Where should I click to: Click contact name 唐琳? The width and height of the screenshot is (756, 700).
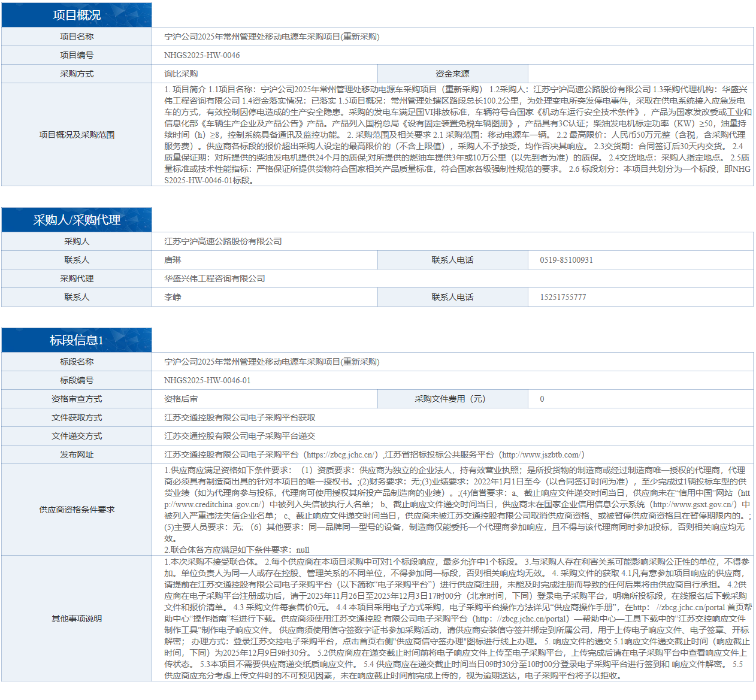[x=173, y=260]
